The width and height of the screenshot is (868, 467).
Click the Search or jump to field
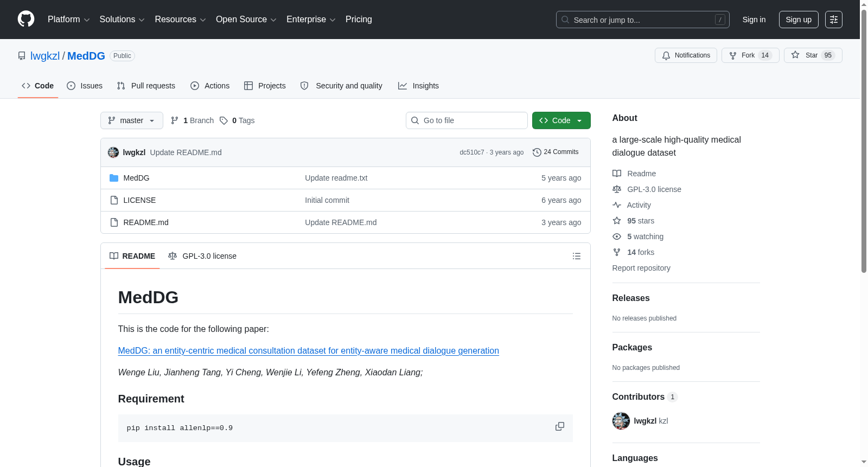(643, 20)
